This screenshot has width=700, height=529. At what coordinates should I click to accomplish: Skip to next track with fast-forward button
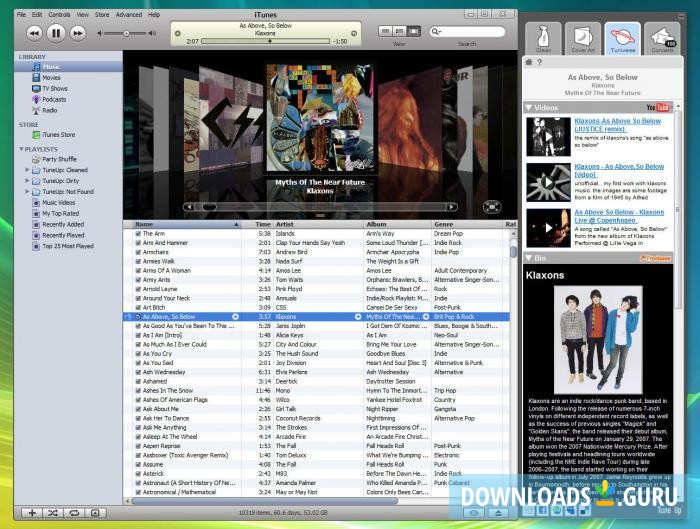[x=78, y=33]
